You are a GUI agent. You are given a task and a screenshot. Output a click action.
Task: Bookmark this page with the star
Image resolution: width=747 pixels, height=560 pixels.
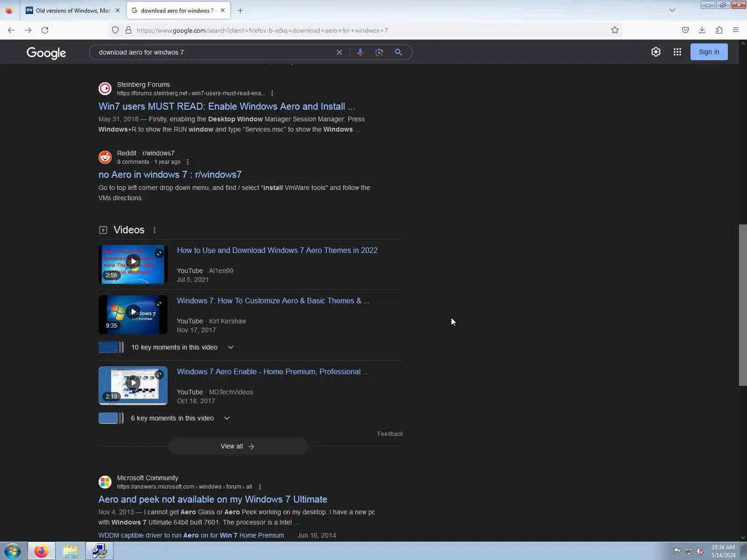point(615,30)
